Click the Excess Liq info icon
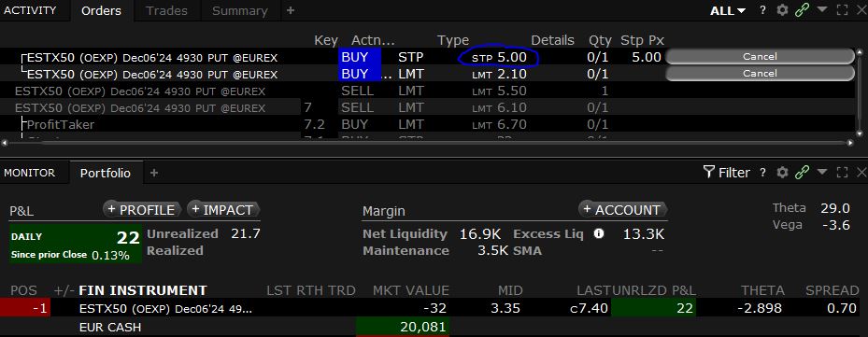 coord(598,233)
